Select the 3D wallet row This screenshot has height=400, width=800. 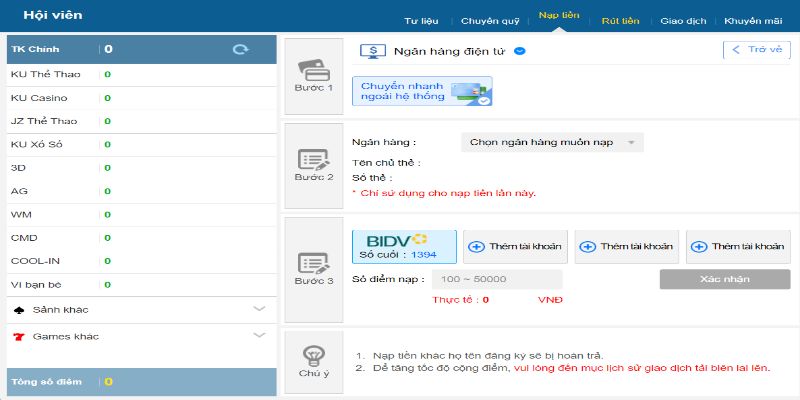(141, 168)
